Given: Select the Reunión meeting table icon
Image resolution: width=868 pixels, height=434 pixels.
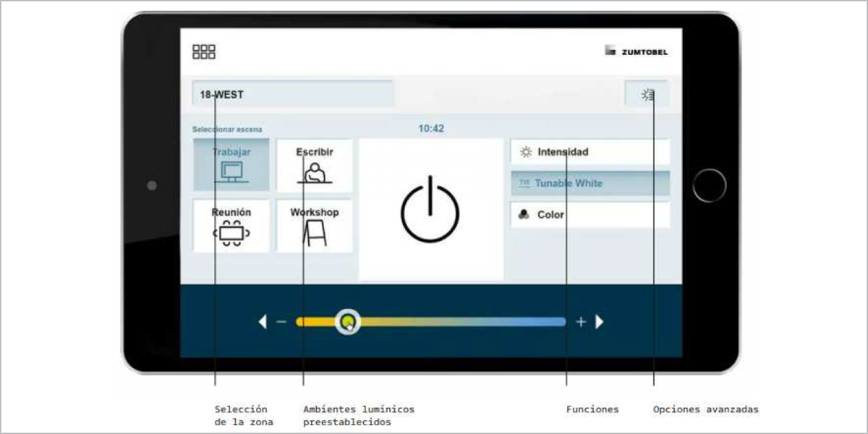Looking at the screenshot, I should (231, 234).
